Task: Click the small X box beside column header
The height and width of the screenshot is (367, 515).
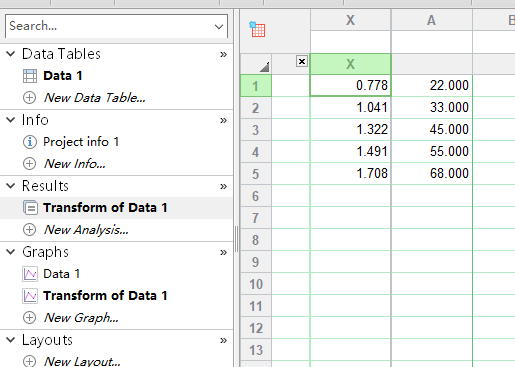Action: pos(302,61)
